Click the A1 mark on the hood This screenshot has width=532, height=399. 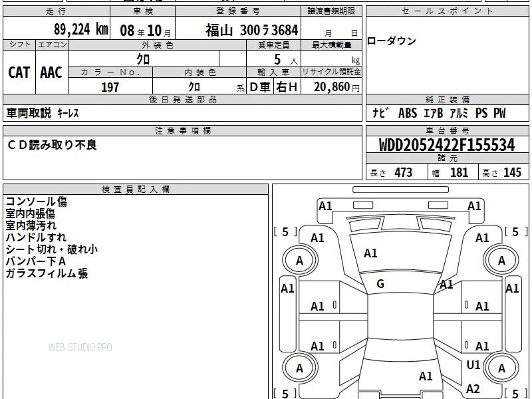click(370, 253)
